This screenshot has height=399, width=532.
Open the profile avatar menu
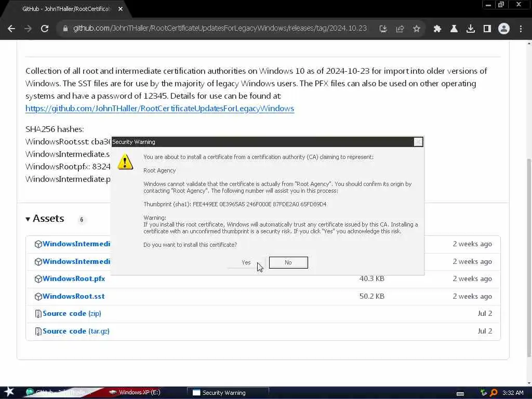tap(504, 29)
